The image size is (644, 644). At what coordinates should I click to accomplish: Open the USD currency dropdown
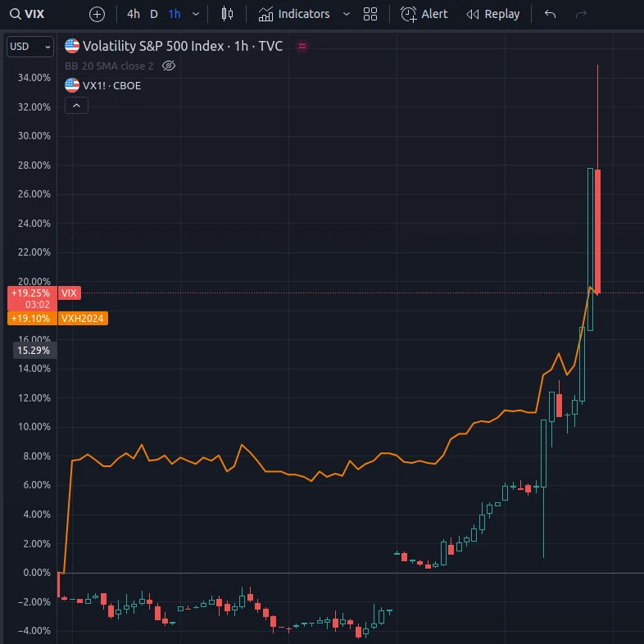[30, 47]
